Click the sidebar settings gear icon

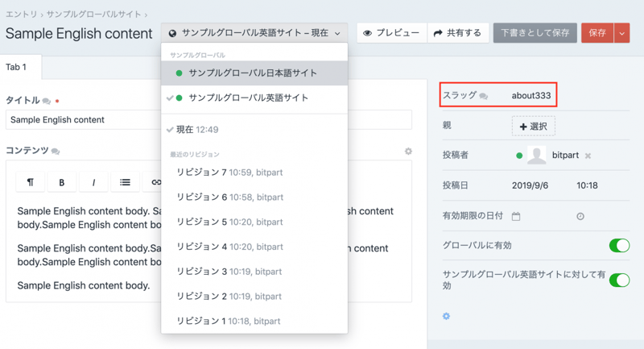(447, 316)
